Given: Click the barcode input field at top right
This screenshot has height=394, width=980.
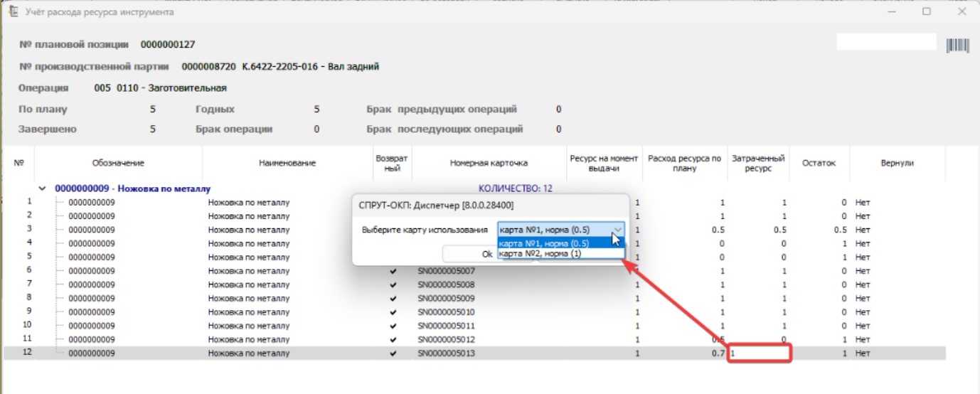Looking at the screenshot, I should point(886,43).
